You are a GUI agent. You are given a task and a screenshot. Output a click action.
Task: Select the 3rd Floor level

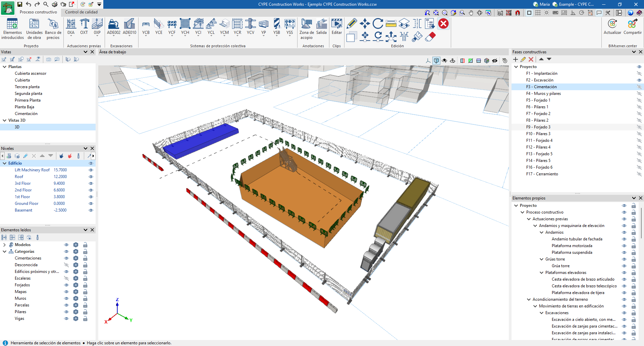tap(22, 183)
